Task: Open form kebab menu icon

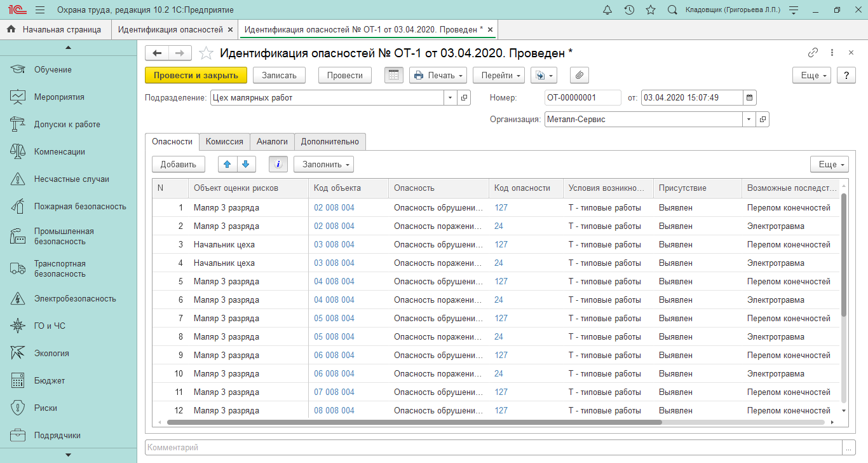Action: coord(832,53)
